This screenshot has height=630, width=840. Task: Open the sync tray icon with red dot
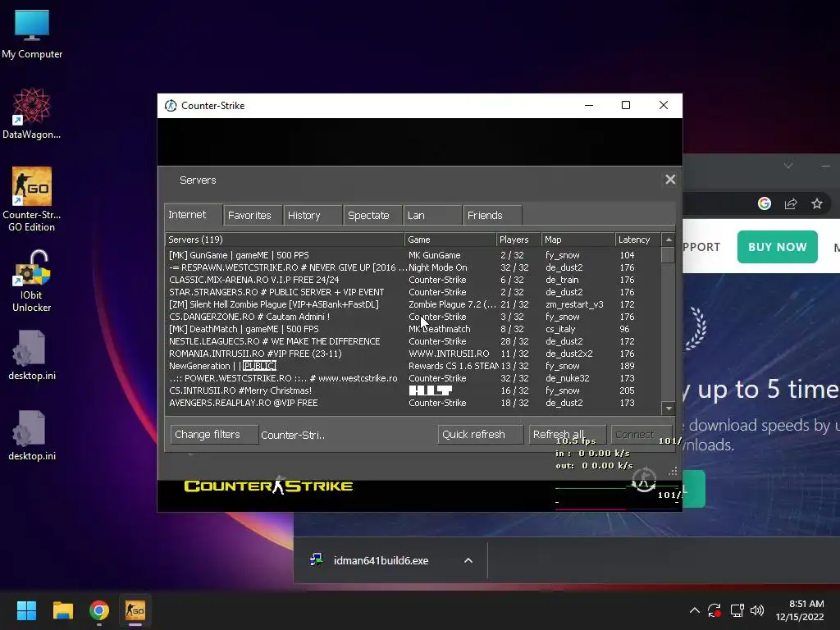pyautogui.click(x=714, y=610)
